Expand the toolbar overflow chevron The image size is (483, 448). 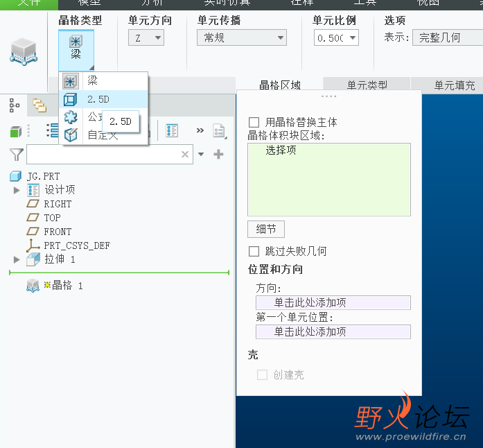click(x=200, y=130)
